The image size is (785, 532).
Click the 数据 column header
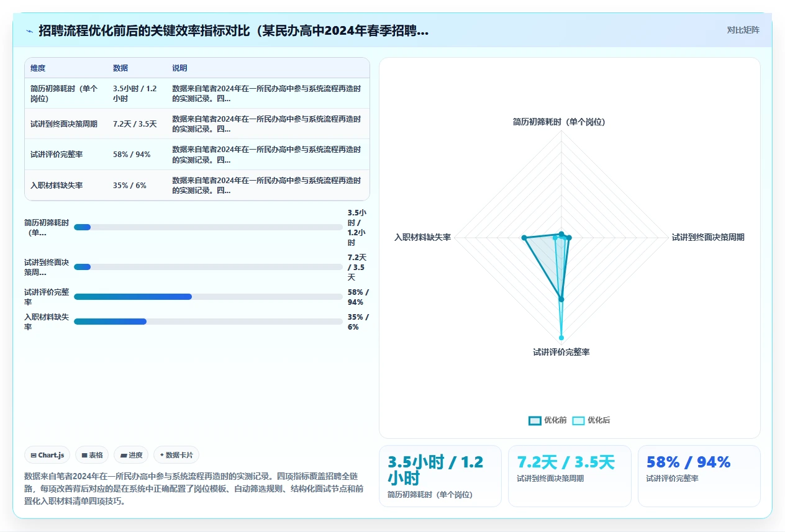pos(120,68)
